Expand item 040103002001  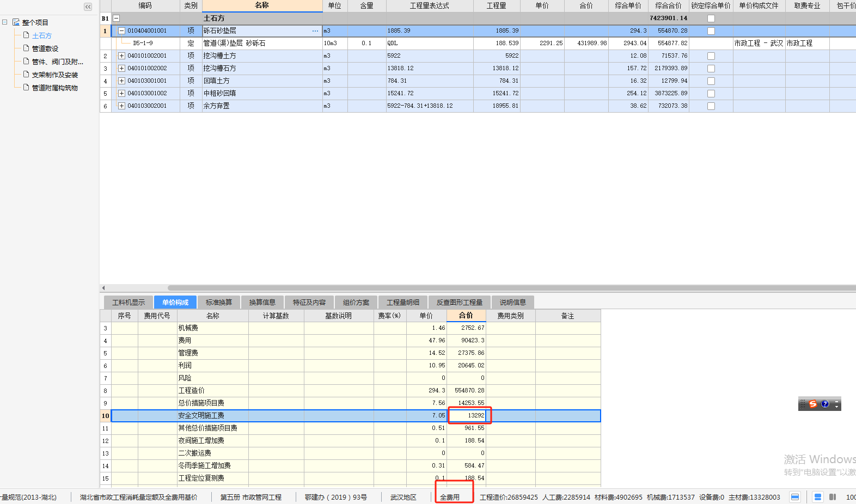121,106
